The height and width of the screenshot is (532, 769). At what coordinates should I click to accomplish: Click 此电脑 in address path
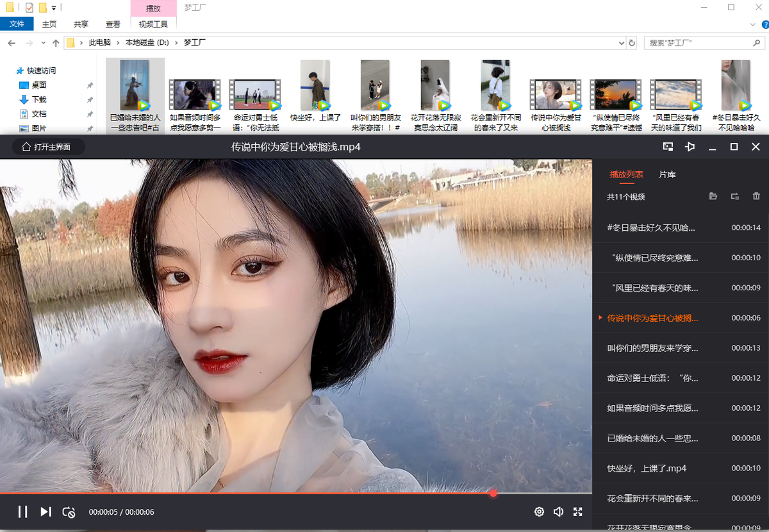[x=99, y=43]
